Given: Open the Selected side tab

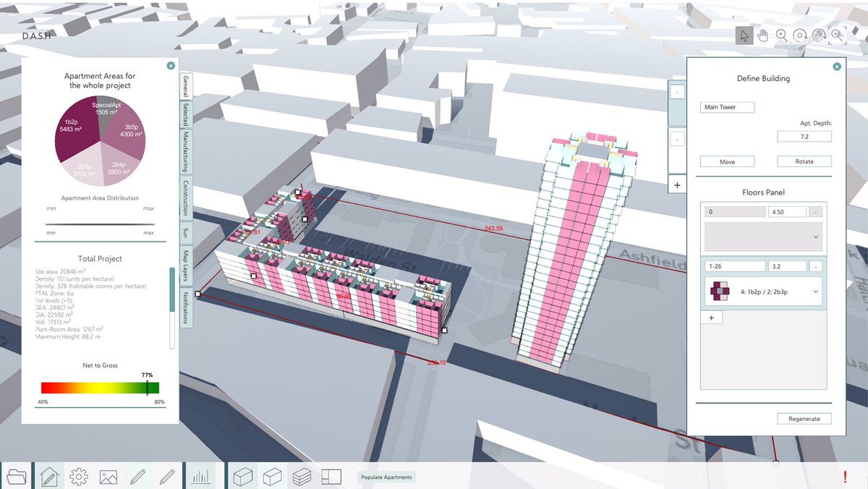Looking at the screenshot, I should [185, 114].
